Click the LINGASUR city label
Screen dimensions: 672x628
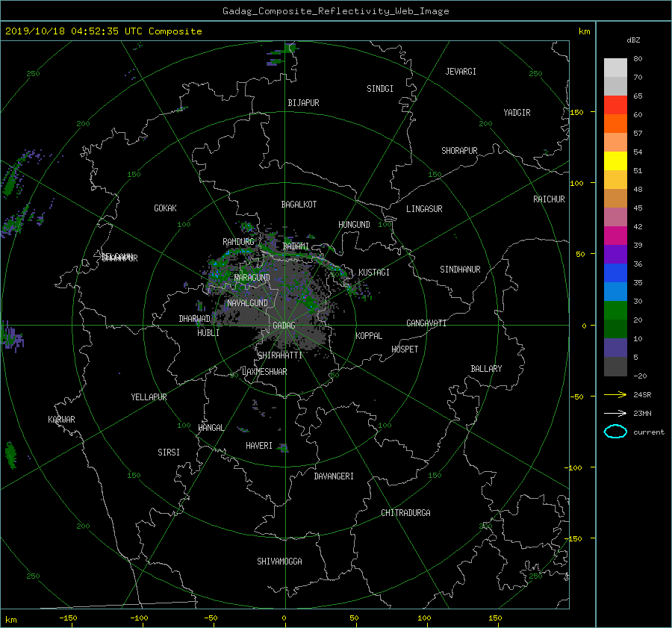click(424, 209)
